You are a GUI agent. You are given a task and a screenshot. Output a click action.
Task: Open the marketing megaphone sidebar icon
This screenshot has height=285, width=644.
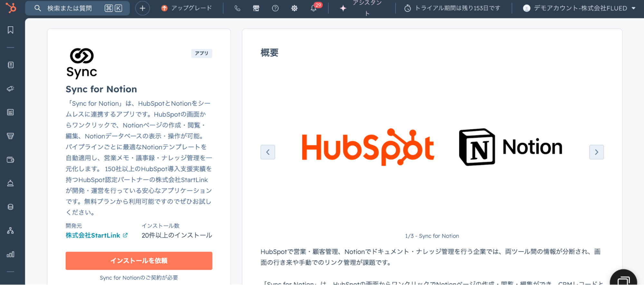(x=11, y=88)
